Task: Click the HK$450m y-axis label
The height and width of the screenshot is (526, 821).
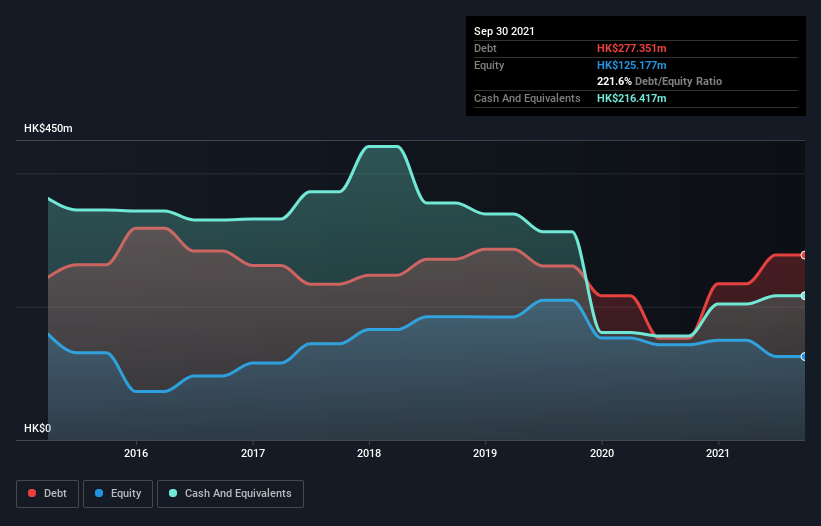Action: pos(48,128)
